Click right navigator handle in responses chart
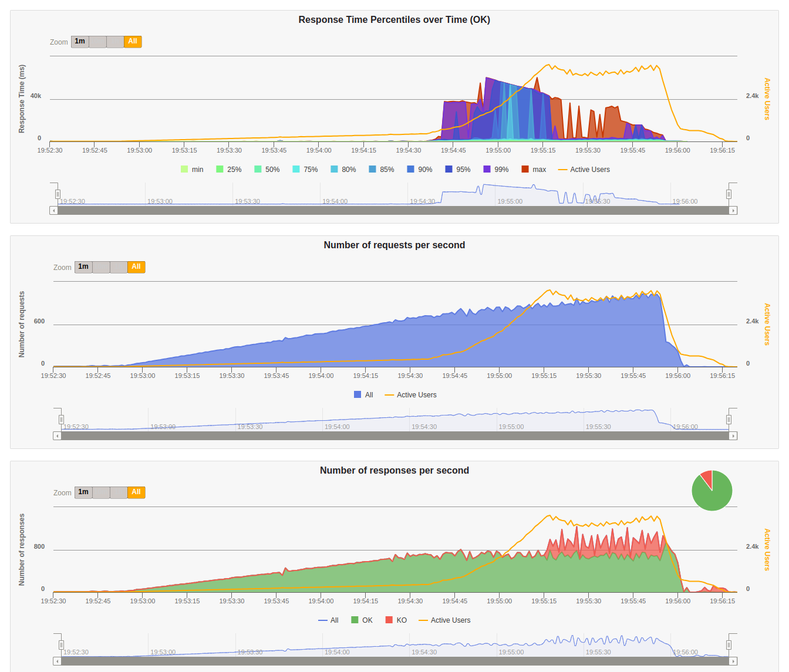 pos(729,645)
